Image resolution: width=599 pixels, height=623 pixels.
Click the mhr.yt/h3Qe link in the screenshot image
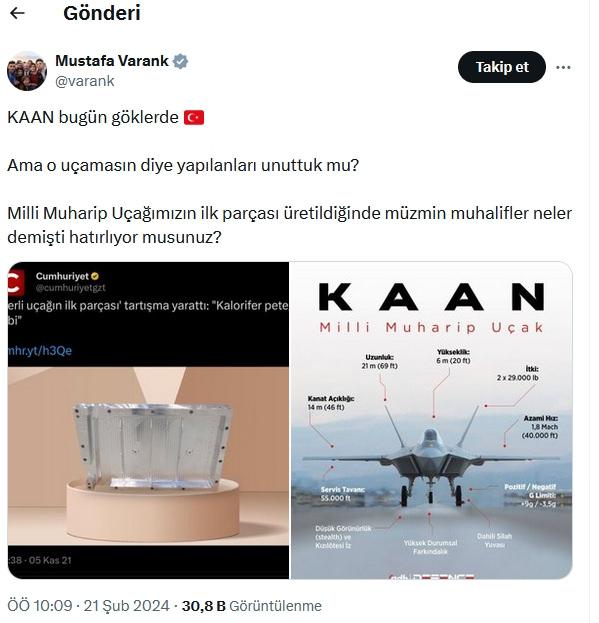pos(40,350)
